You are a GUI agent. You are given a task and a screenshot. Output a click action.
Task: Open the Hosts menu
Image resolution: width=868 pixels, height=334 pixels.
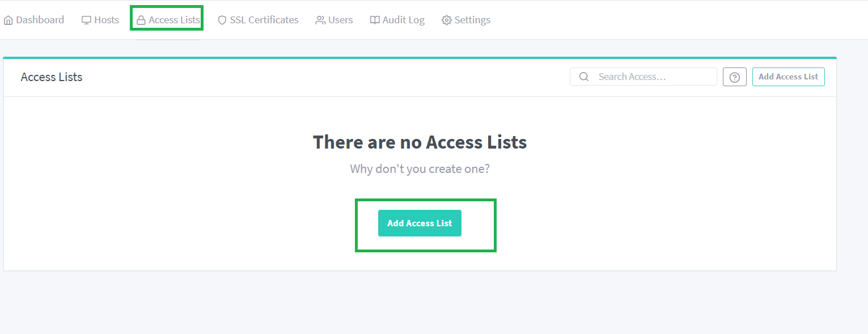coord(107,20)
